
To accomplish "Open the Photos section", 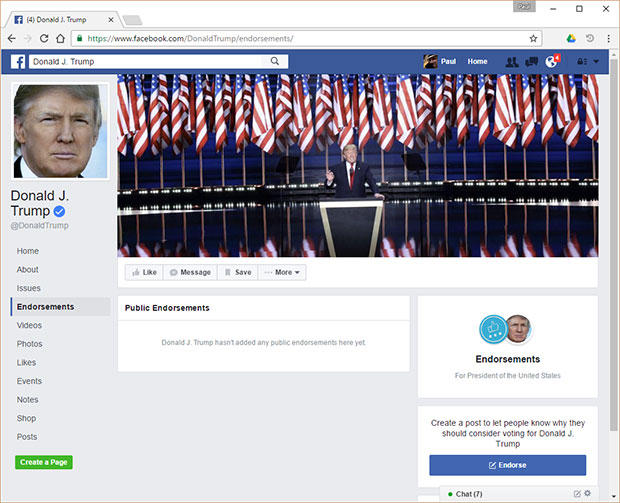I will point(30,344).
